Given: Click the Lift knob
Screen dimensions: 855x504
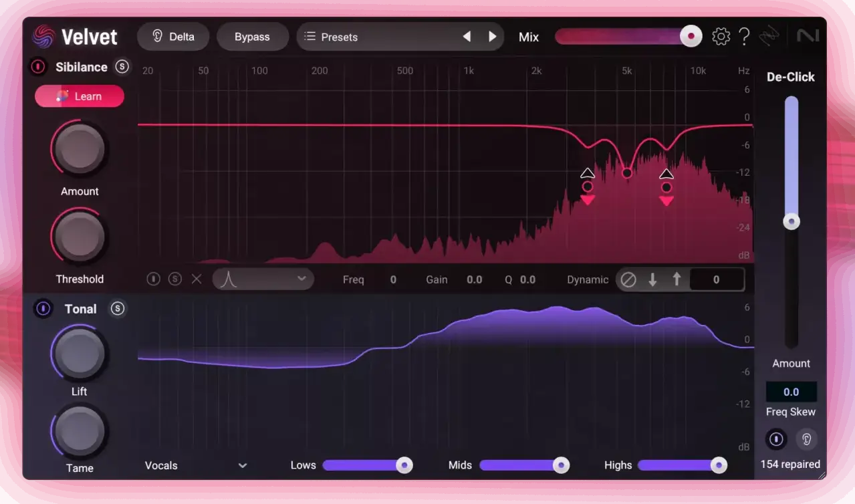Looking at the screenshot, I should (x=80, y=352).
